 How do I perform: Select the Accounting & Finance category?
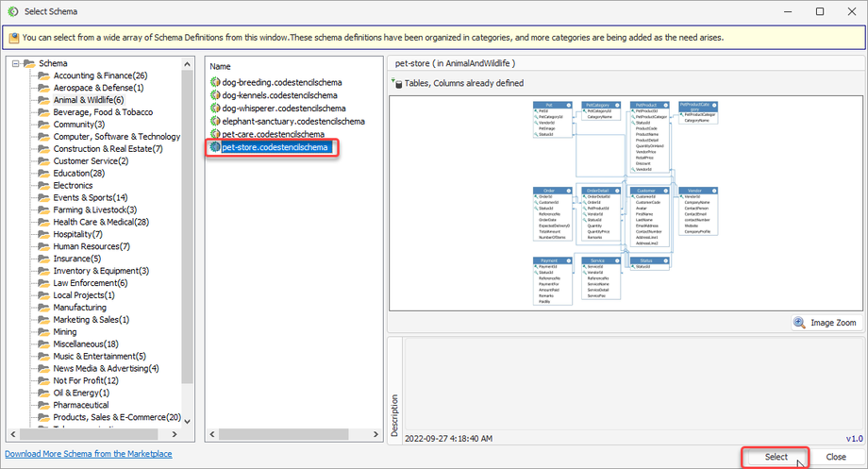tap(100, 75)
